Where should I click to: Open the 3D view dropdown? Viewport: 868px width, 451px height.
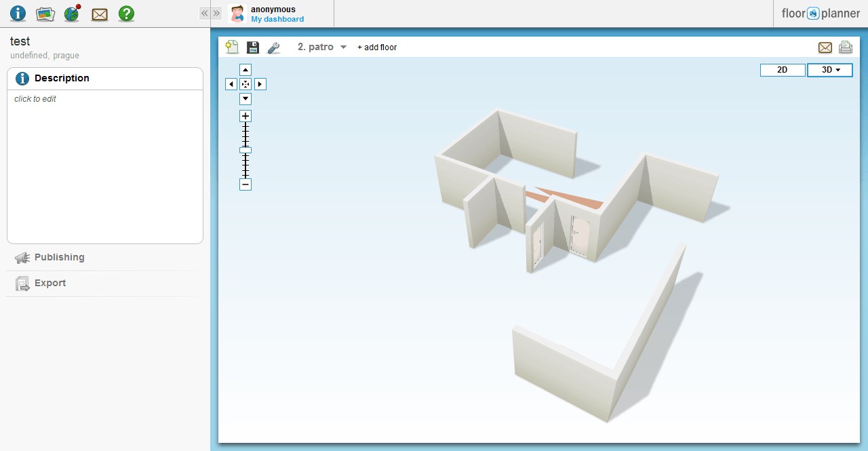(x=830, y=70)
